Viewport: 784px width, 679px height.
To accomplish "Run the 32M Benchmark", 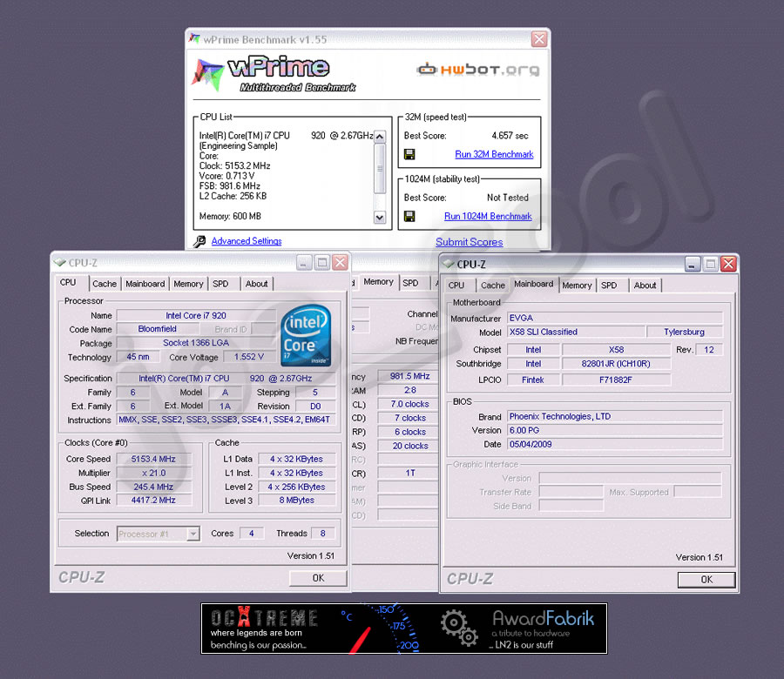I will [494, 154].
